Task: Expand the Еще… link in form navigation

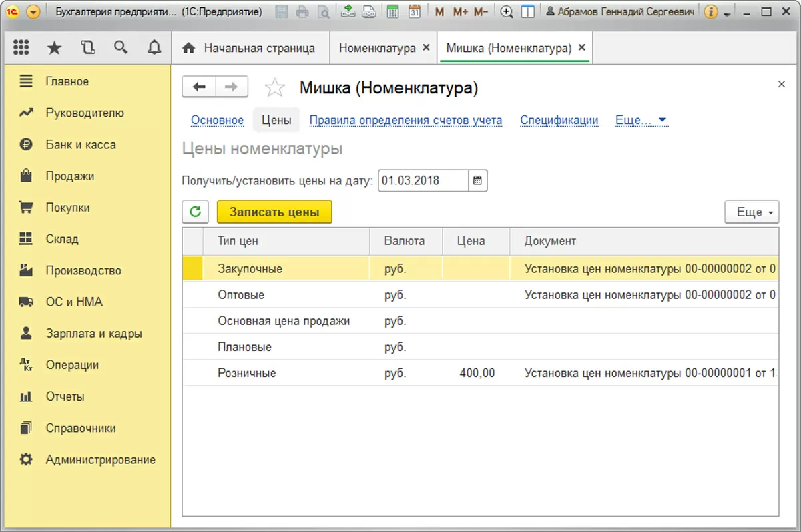Action: 641,121
